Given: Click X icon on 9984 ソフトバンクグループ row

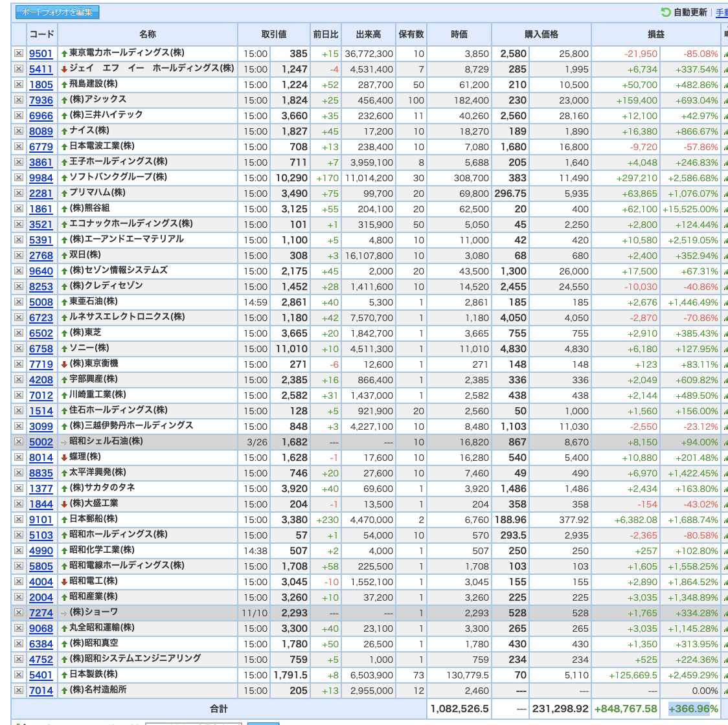Looking at the screenshot, I should [x=19, y=178].
